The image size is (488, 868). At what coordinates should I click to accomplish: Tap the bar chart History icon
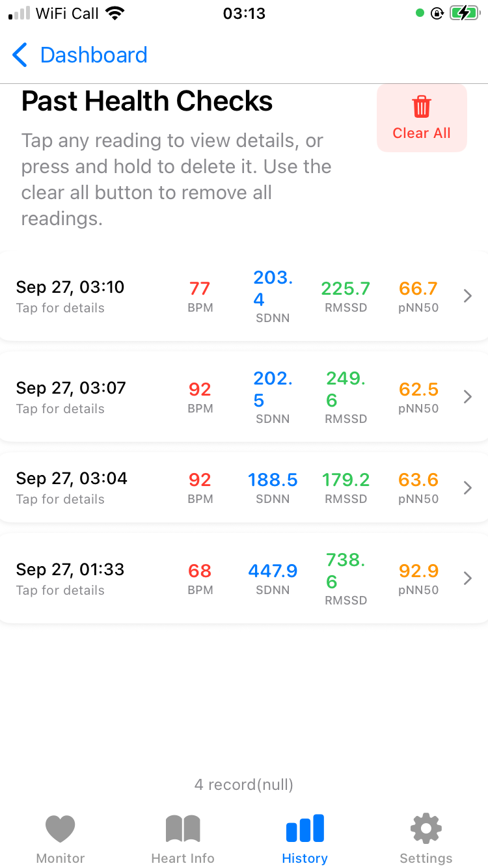click(305, 829)
